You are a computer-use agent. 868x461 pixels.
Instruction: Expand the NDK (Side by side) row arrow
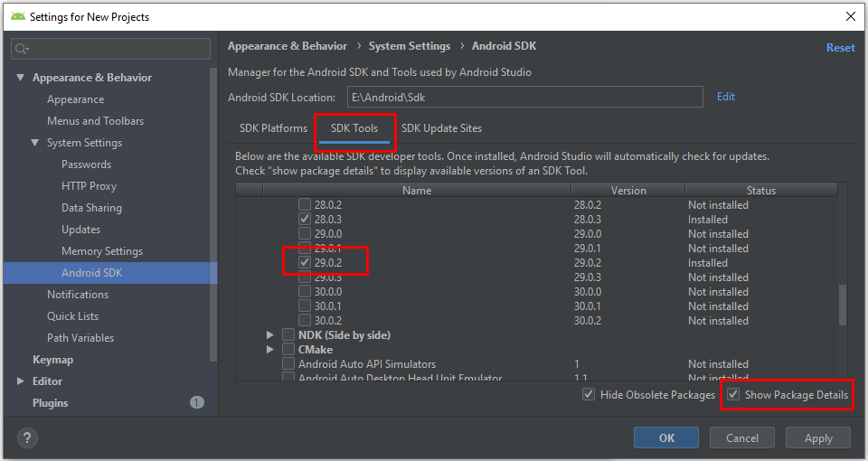[x=270, y=334]
